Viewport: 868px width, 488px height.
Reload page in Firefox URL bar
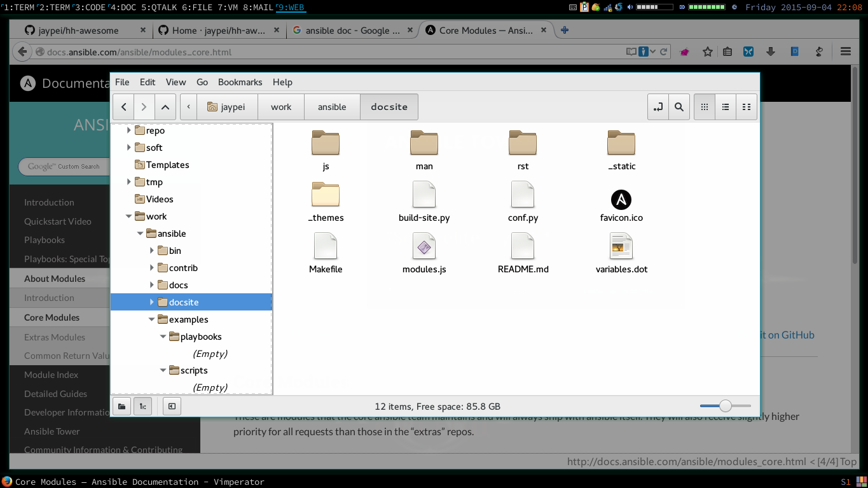tap(663, 52)
